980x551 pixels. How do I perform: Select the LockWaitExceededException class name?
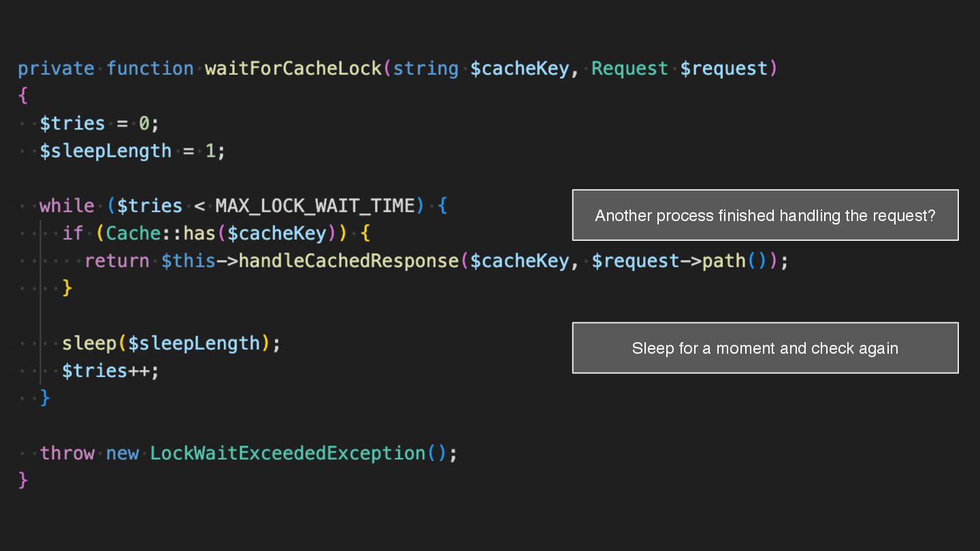click(287, 453)
